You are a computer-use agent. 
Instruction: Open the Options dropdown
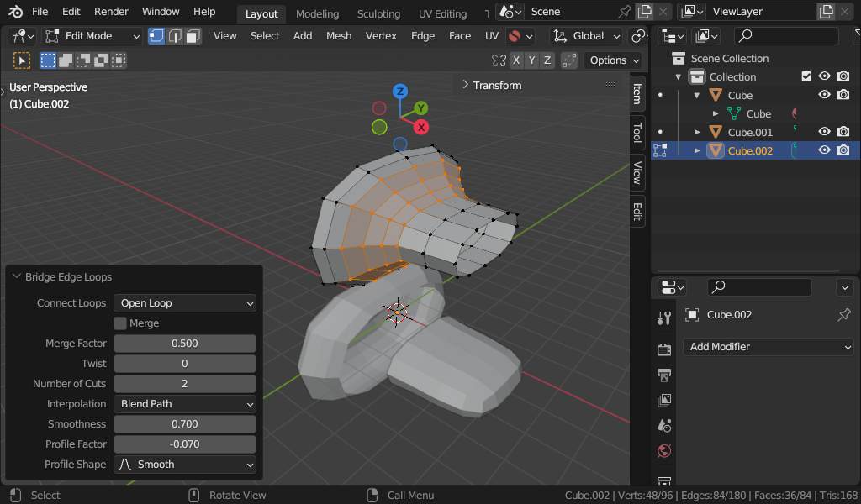(x=614, y=60)
